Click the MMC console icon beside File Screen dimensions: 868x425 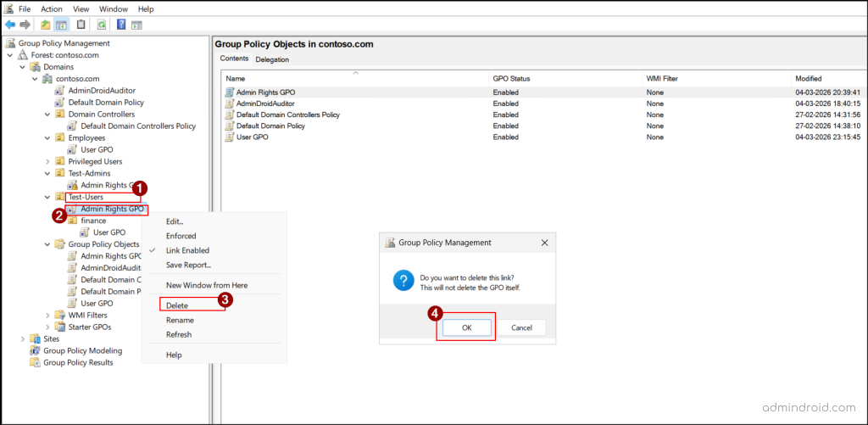point(9,8)
